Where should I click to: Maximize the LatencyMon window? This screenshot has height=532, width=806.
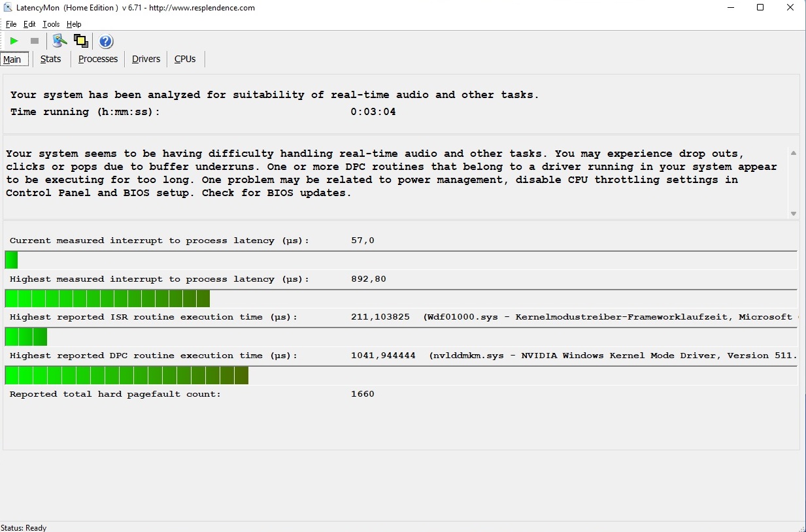click(x=760, y=8)
